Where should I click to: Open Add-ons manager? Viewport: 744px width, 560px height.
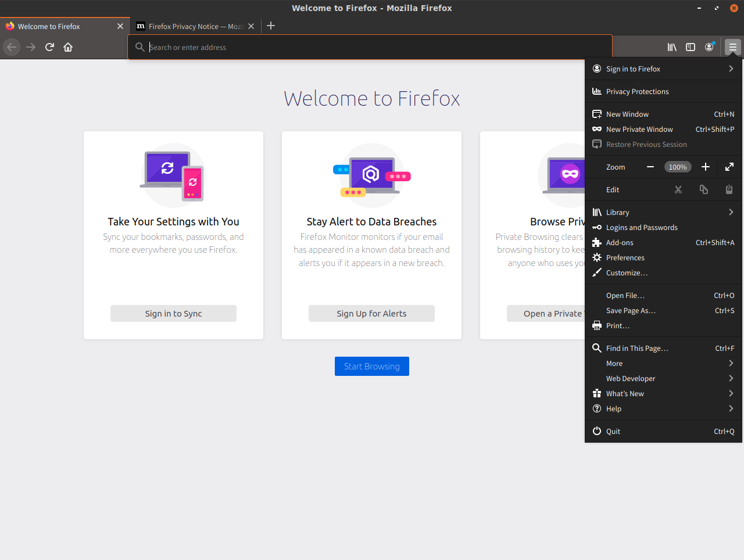[663, 242]
